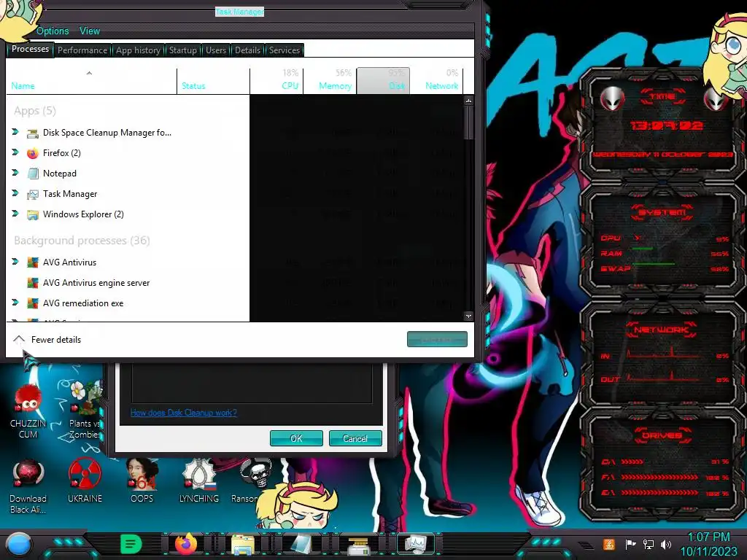Screen dimensions: 747x560
Task: Select the Processes tab
Action: tap(30, 49)
